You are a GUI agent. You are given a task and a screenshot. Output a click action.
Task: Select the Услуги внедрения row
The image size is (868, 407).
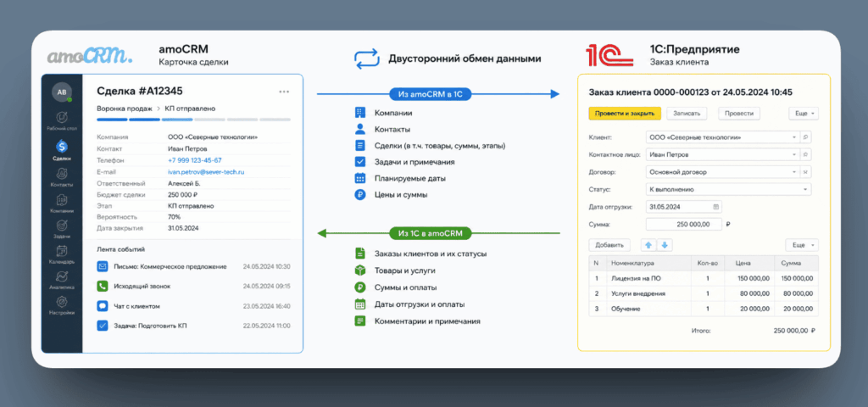coord(703,293)
